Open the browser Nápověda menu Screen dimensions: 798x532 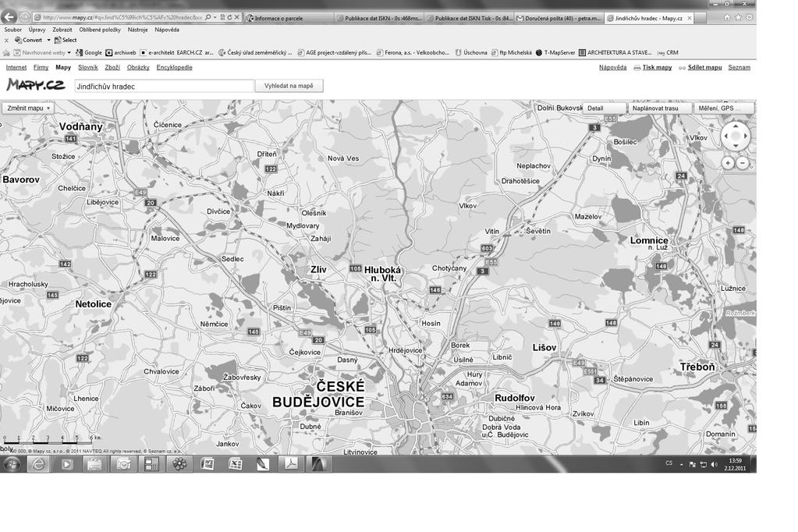(x=167, y=30)
